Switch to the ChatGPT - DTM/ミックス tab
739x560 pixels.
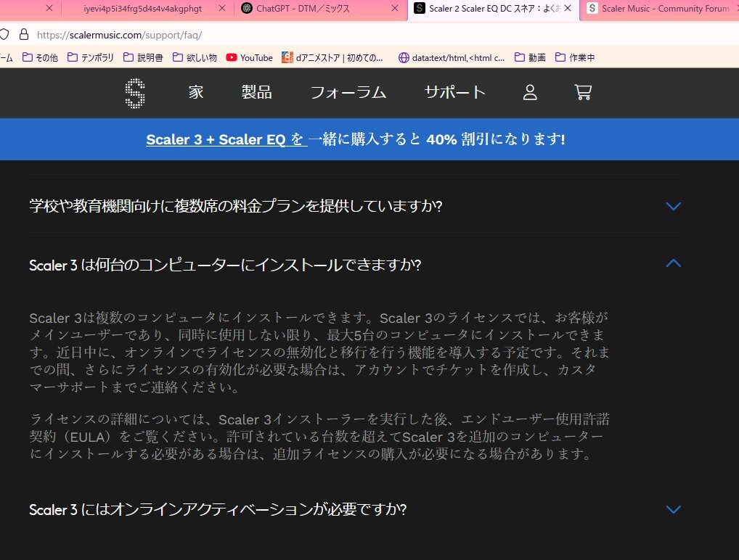click(320, 9)
